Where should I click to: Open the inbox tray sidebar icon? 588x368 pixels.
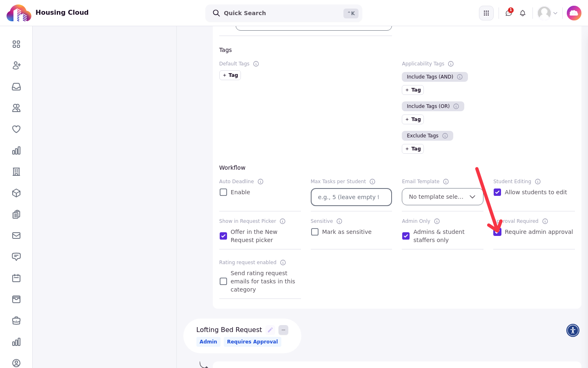[16, 87]
